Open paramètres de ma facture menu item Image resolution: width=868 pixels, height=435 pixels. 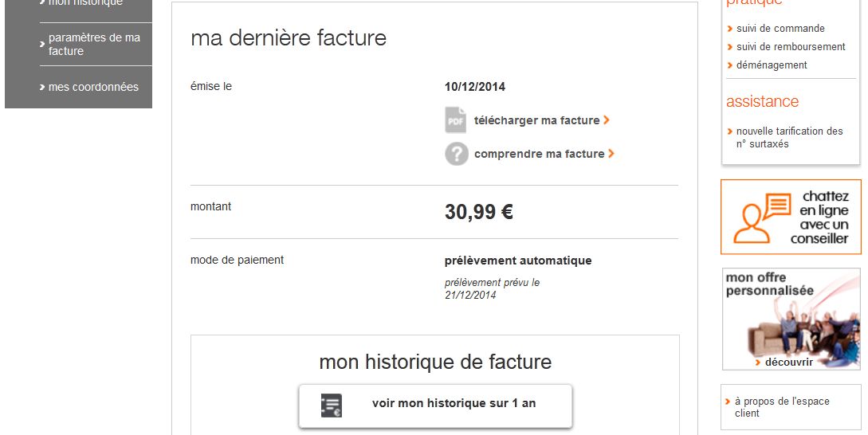94,44
